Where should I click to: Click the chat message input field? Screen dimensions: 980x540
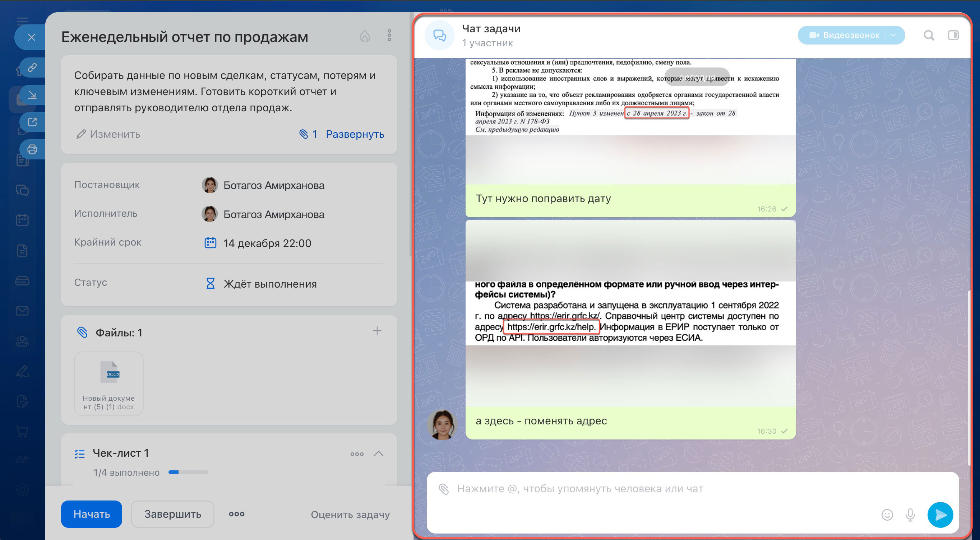tap(647, 489)
